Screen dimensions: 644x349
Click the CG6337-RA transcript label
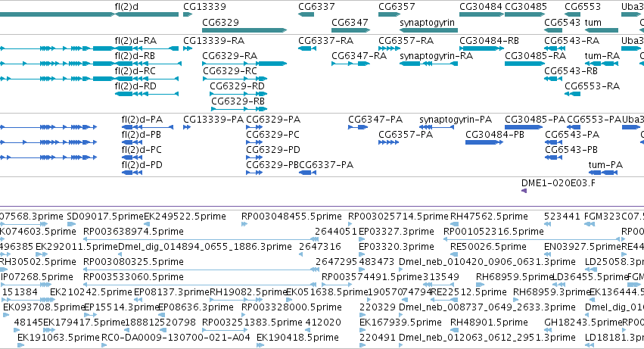325,41
